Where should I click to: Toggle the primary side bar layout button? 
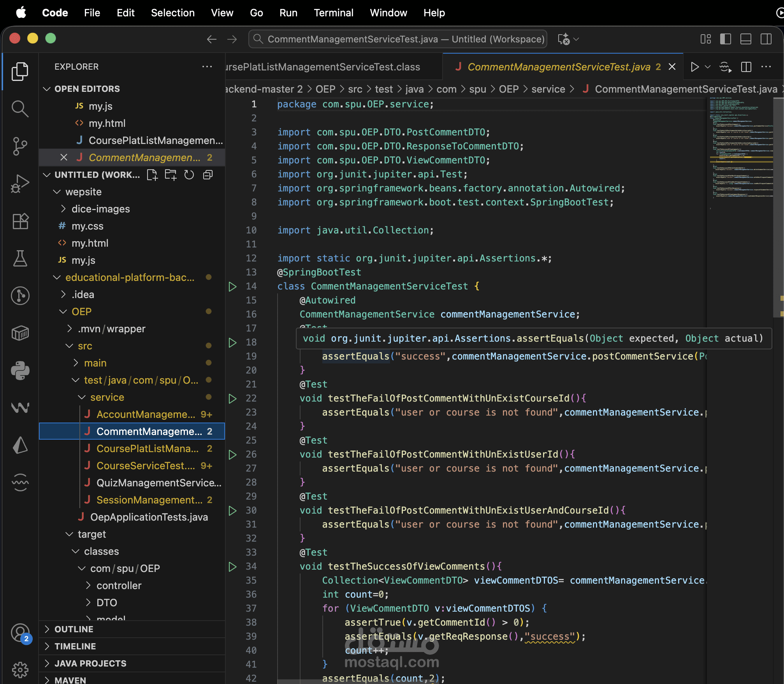click(725, 39)
